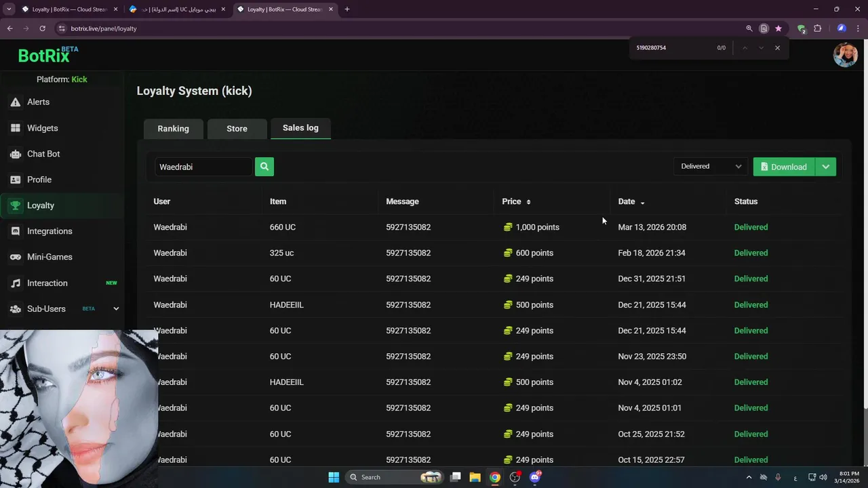Click the Chrome icon on the taskbar
The height and width of the screenshot is (488, 868).
[x=495, y=477]
